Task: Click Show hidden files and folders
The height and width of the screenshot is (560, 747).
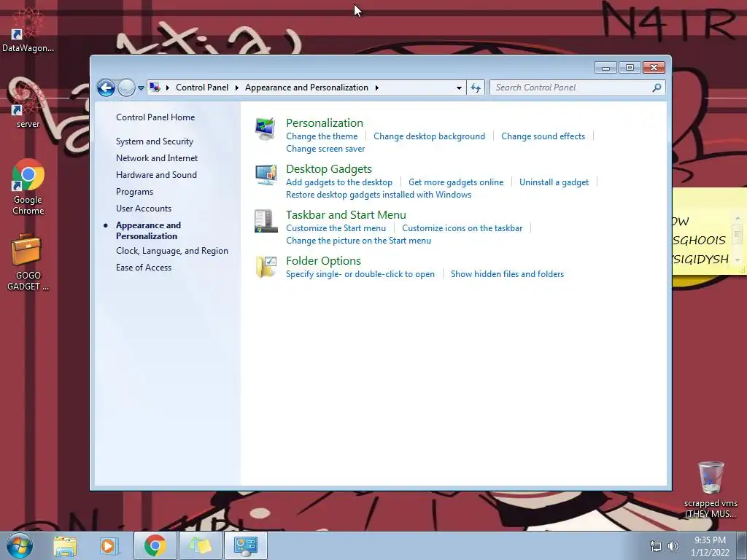Action: pos(507,274)
